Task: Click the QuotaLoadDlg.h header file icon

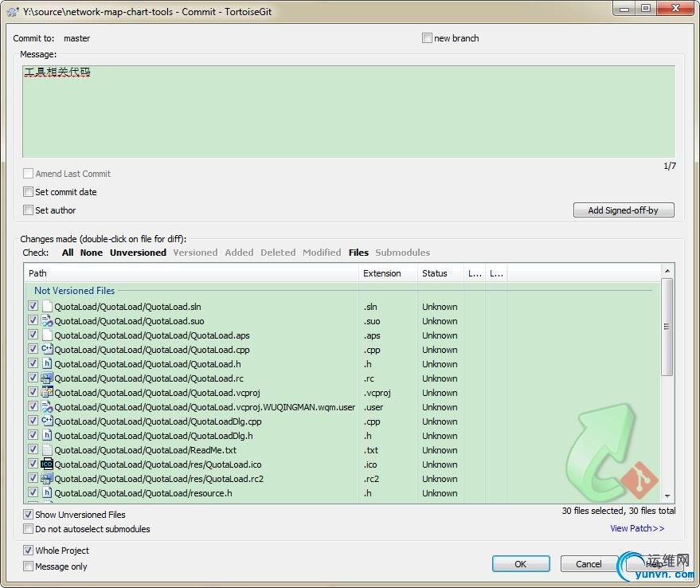Action: [x=47, y=435]
